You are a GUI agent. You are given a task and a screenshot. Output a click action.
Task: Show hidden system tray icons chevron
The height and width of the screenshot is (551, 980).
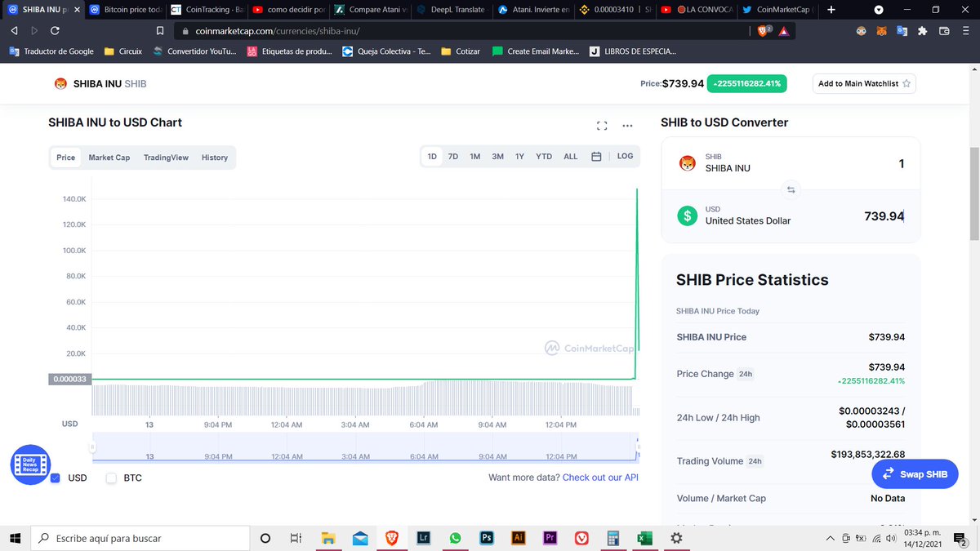(831, 538)
